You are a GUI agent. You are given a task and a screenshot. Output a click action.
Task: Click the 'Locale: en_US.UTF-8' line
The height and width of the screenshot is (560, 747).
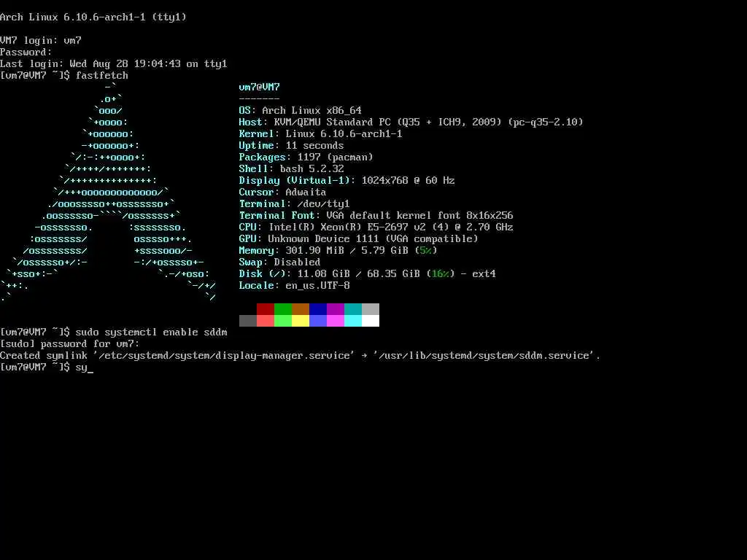pos(294,285)
